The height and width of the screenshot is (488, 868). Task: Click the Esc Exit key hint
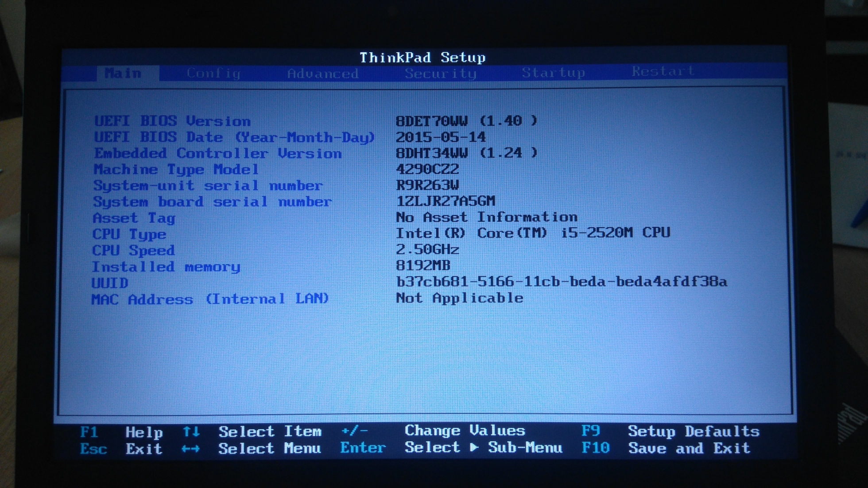tap(121, 449)
